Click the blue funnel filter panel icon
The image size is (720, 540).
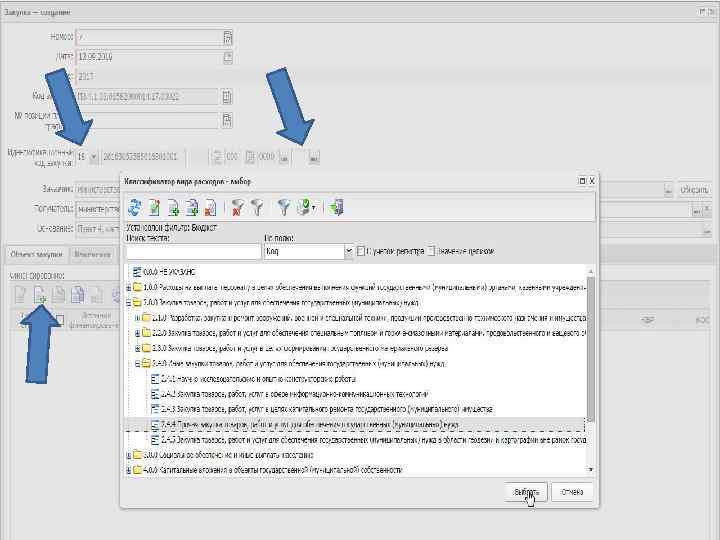[284, 208]
